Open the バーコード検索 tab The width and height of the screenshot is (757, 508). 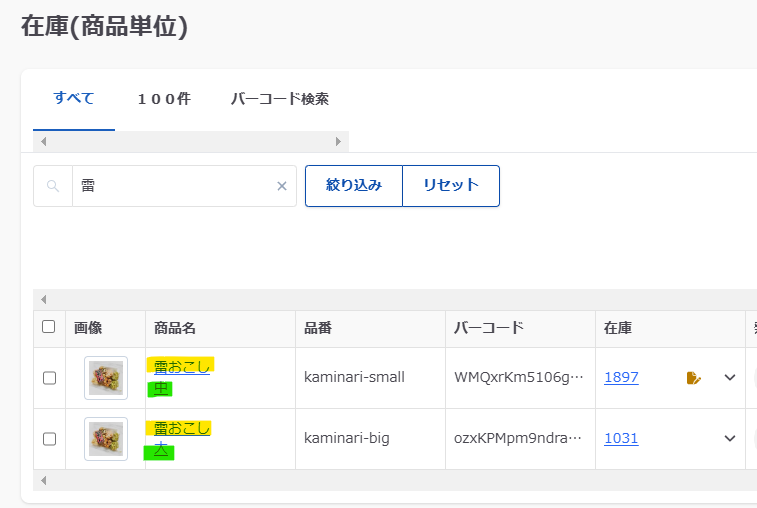point(280,99)
